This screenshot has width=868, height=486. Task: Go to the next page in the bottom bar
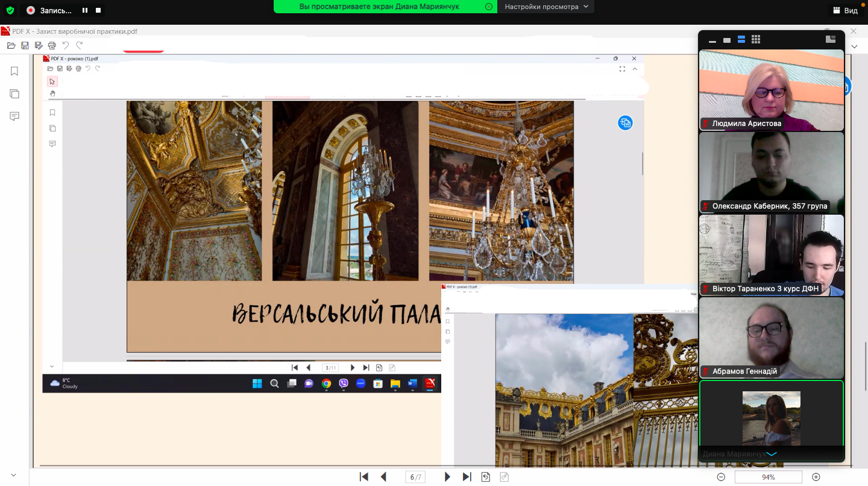(x=447, y=477)
